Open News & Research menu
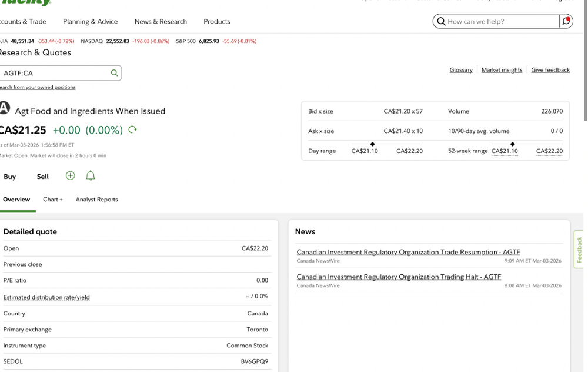 [x=161, y=21]
